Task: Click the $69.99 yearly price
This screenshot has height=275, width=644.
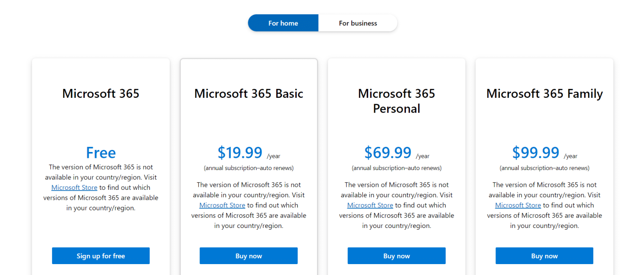Action: [x=388, y=152]
